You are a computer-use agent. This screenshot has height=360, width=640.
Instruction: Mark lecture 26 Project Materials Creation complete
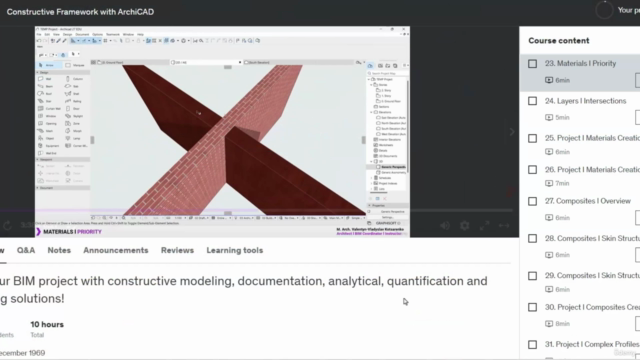point(532,170)
